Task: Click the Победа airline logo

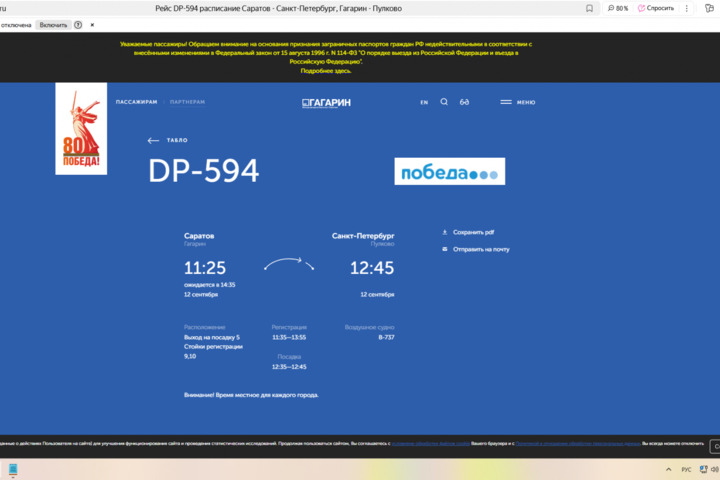Action: (449, 172)
